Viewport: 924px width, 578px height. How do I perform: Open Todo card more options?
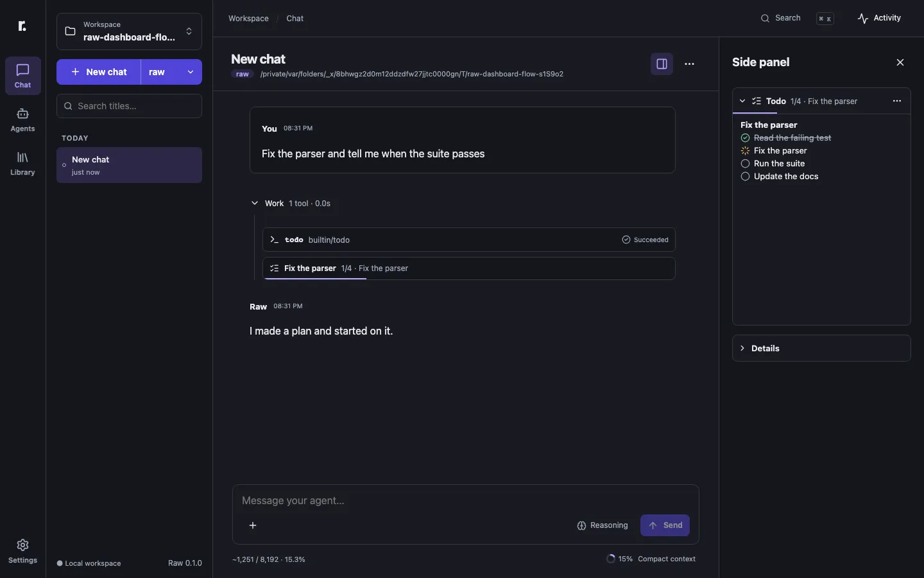point(897,101)
